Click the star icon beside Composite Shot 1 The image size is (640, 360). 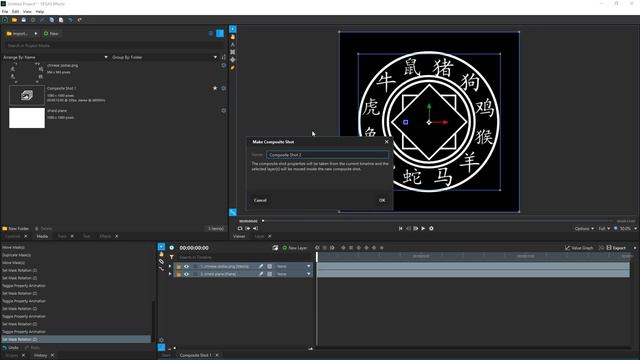click(x=215, y=88)
